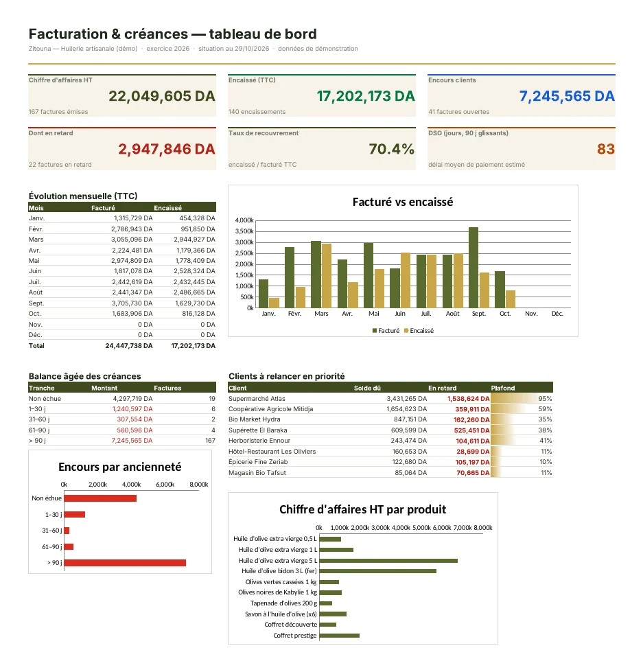Screen dimensions: 643x672
Task: Click the DSO value "83"
Action: pos(606,149)
